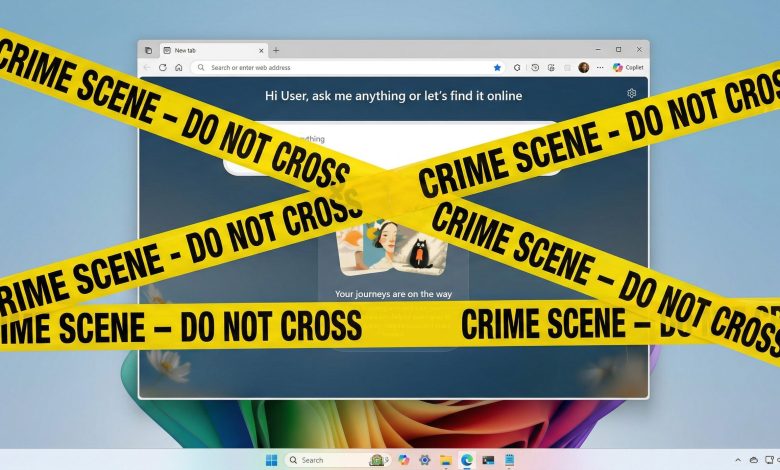This screenshot has width=780, height=470.
Task: Click the journeys card images thumbnail
Action: (391, 248)
